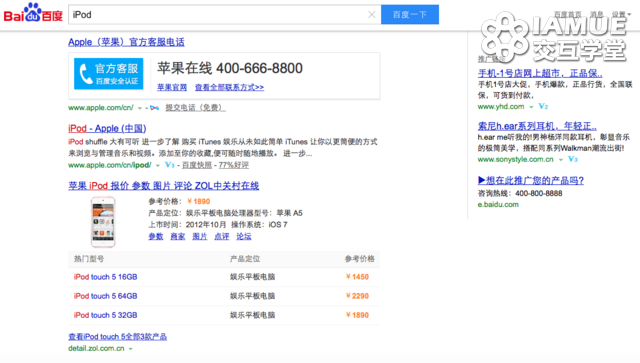Click the phone submit icon beside 提交电话
Image resolution: width=640 pixels, height=363 pixels.
[154, 108]
